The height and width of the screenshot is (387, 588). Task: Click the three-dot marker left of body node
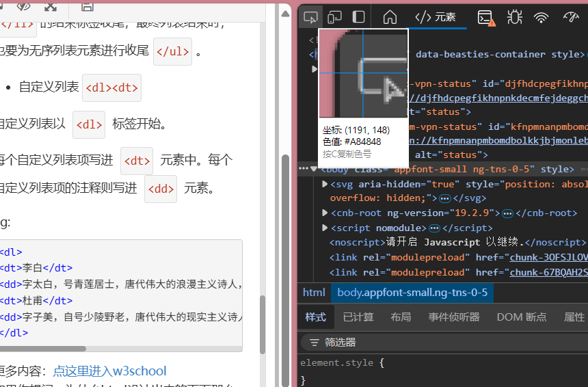[x=303, y=168]
